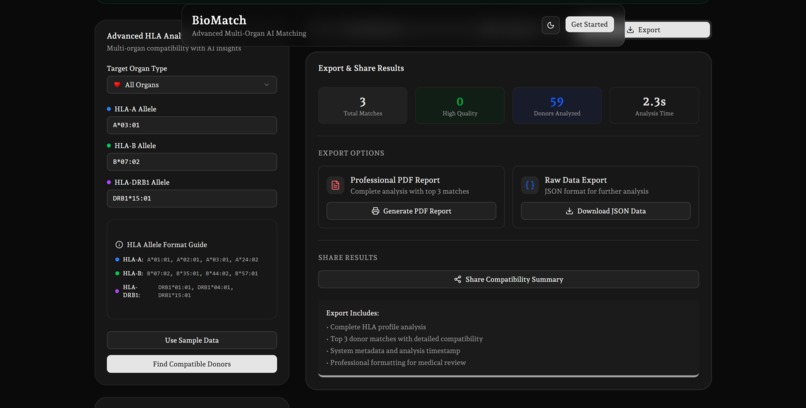Click the 'Raw Data Export' title
The height and width of the screenshot is (408, 806).
click(576, 180)
